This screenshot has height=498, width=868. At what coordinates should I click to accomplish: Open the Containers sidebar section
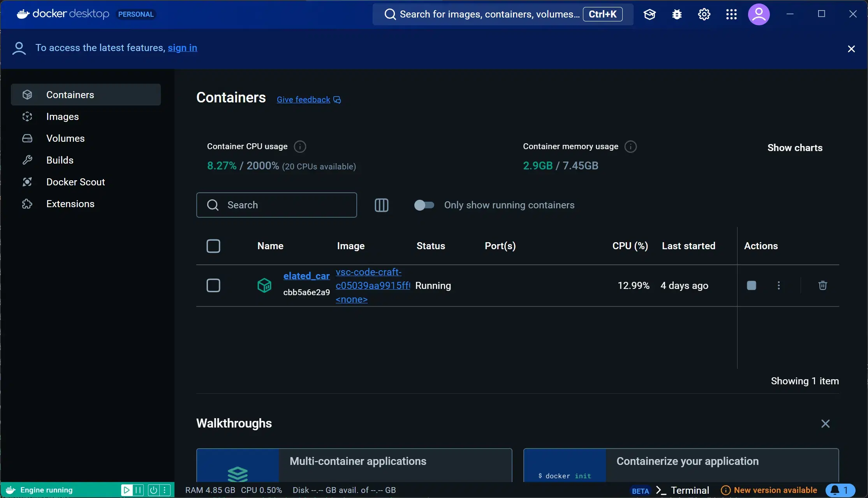point(86,95)
